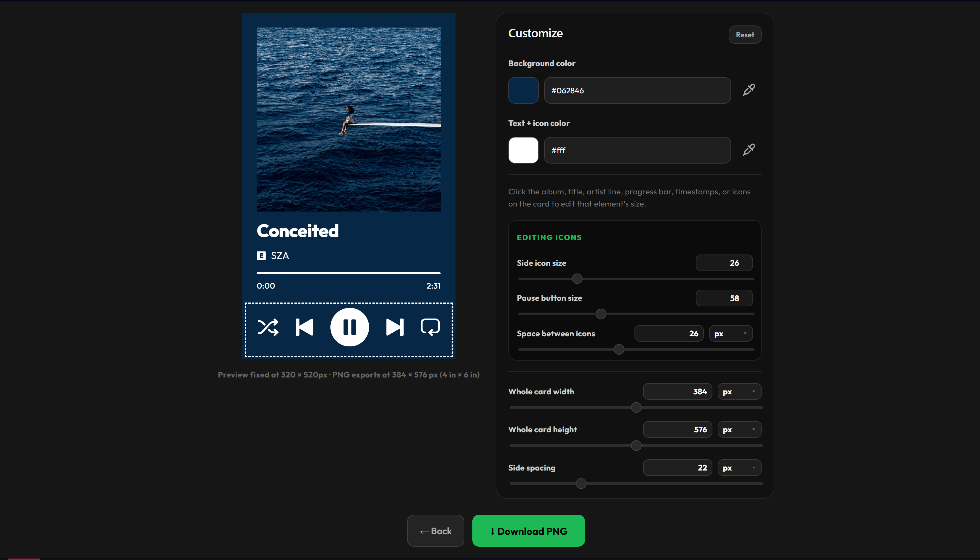
Task: Click the Side icon size slider handle
Action: point(577,279)
